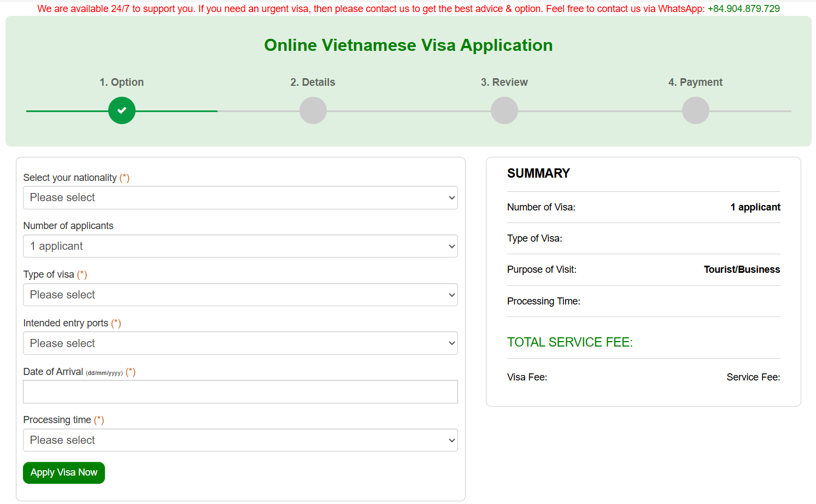Click the gray Review step circle
Image resolution: width=816 pixels, height=504 pixels.
tap(504, 110)
